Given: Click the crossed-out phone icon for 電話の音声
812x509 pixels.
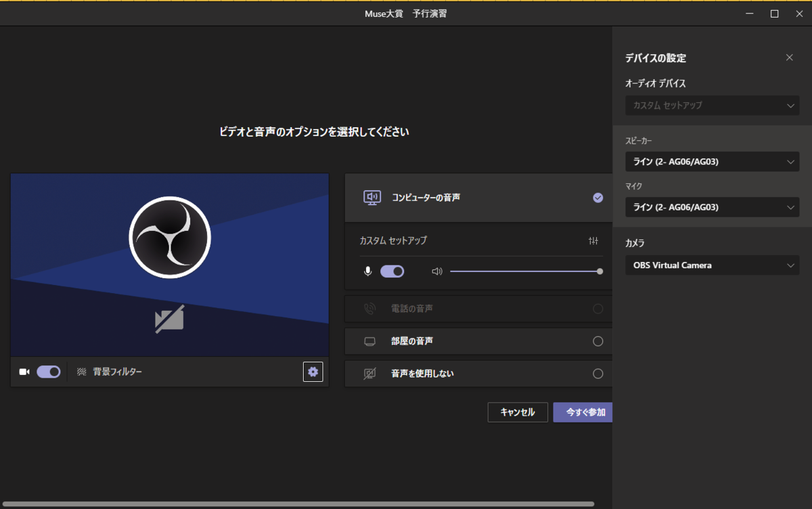Looking at the screenshot, I should pyautogui.click(x=369, y=309).
